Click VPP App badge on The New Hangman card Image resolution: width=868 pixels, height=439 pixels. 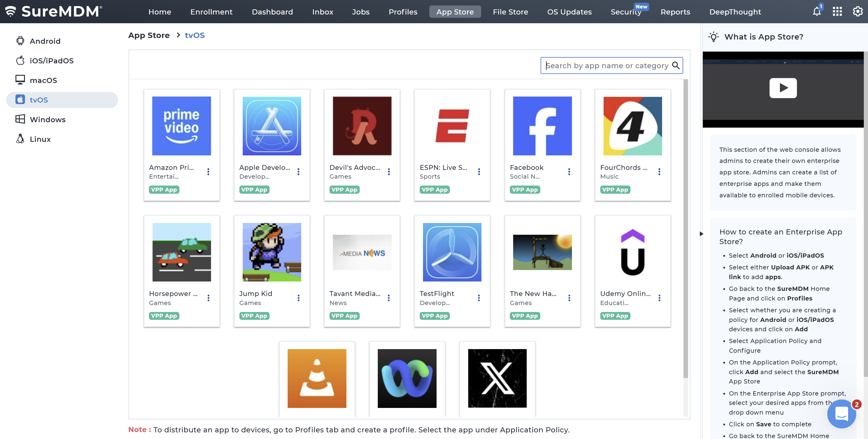point(525,316)
